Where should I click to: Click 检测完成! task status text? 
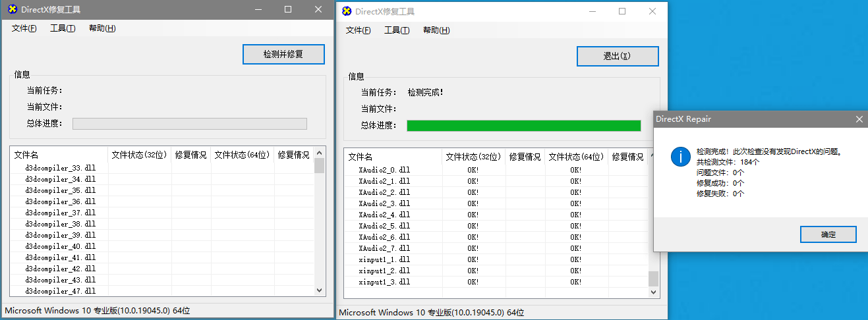coord(426,92)
